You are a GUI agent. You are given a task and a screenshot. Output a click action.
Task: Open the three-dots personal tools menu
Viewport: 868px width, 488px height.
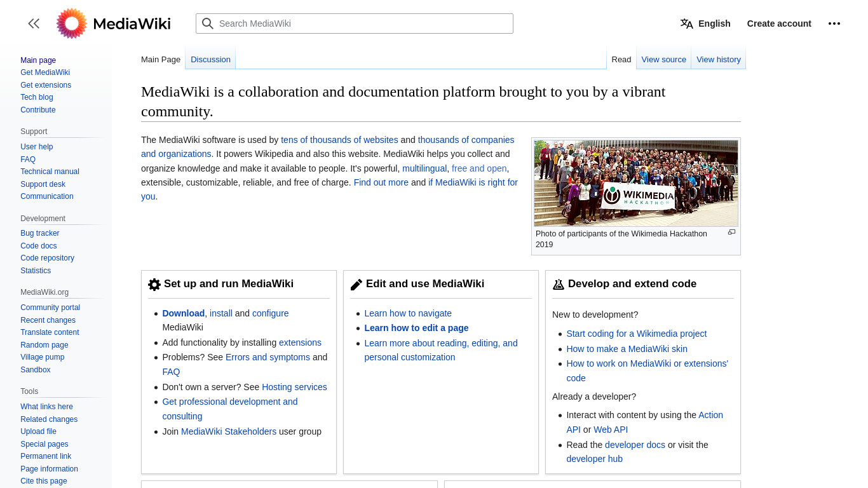point(834,24)
